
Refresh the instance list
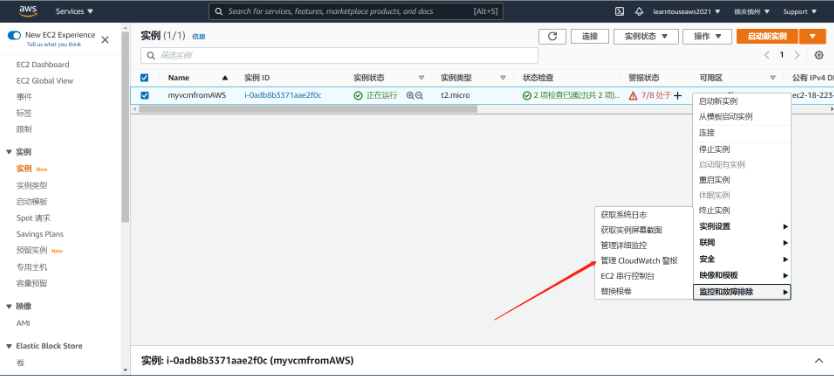(552, 36)
